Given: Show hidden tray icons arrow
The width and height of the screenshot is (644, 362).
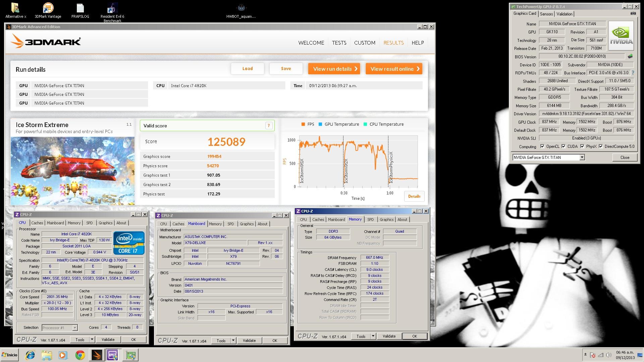Looking at the screenshot, I should [585, 355].
